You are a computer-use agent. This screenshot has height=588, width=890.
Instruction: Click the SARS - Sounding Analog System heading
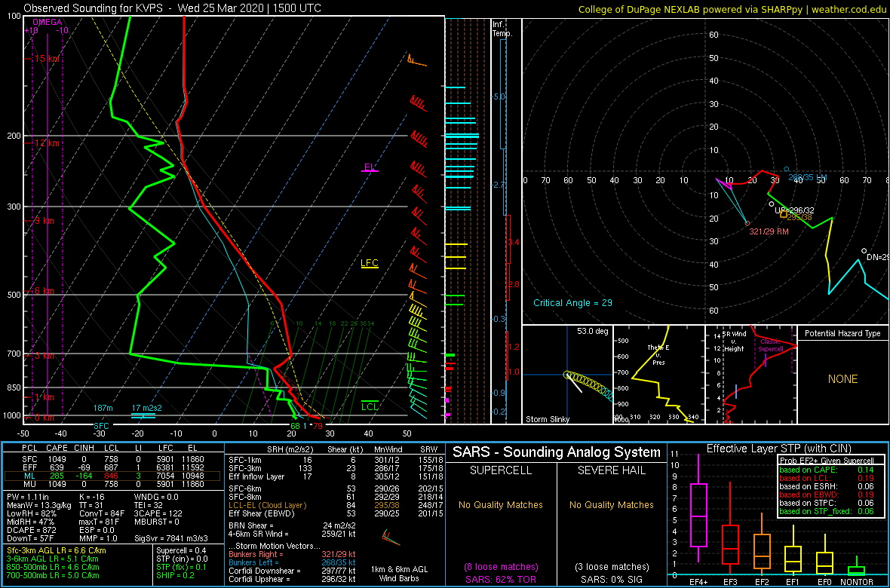click(x=557, y=452)
